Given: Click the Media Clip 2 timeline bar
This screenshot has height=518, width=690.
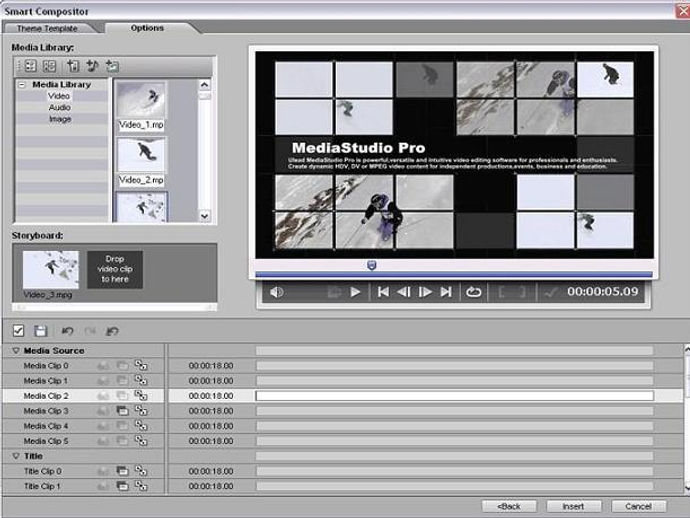Looking at the screenshot, I should pyautogui.click(x=455, y=396).
